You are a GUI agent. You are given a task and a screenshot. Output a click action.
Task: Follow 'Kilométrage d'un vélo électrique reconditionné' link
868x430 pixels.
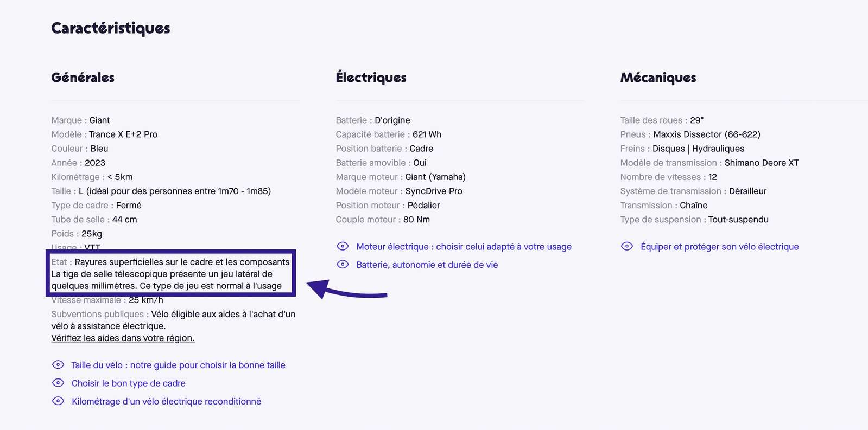point(166,402)
